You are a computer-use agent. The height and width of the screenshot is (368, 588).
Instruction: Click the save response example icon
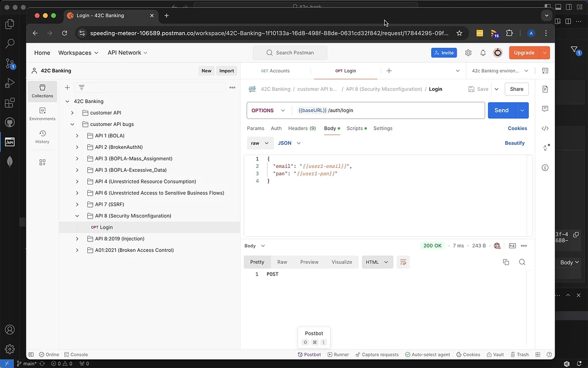pyautogui.click(x=512, y=246)
